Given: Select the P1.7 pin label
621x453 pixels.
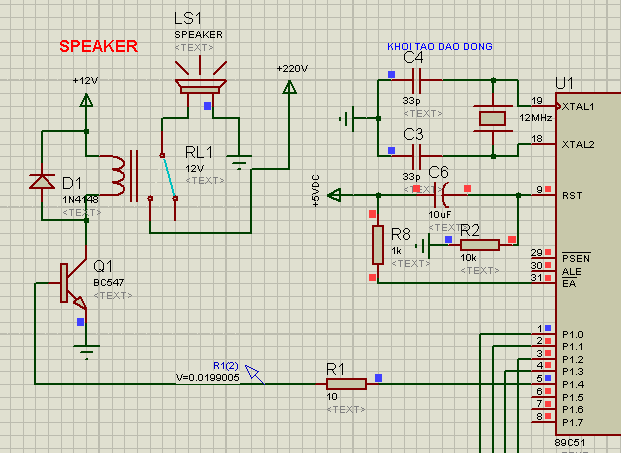Looking at the screenshot, I should (x=573, y=423).
